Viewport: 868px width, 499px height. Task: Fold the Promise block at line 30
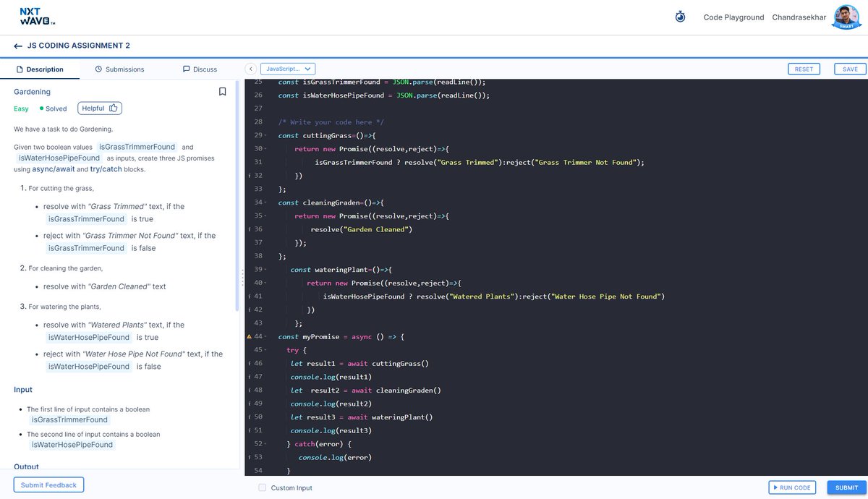click(267, 149)
